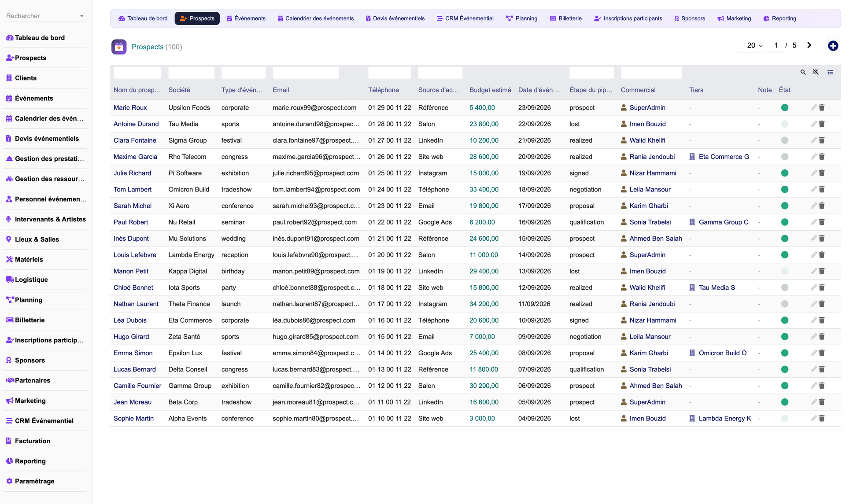
Task: Open tiers Lambda Energy K link
Action: click(x=724, y=419)
